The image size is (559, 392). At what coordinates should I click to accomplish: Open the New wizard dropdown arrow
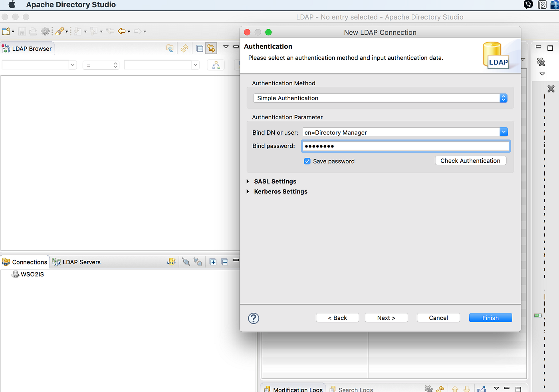(x=13, y=32)
